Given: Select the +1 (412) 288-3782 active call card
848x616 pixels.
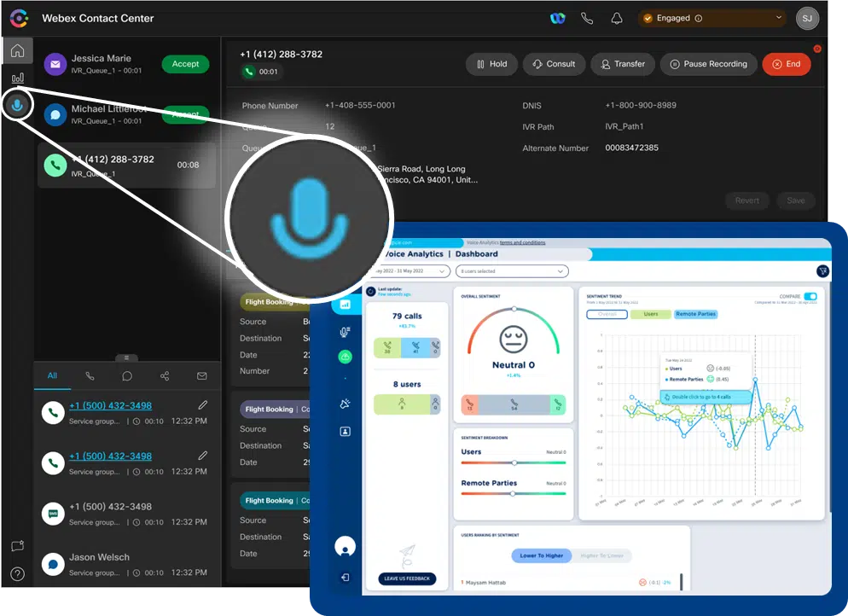Looking at the screenshot, I should coord(125,166).
